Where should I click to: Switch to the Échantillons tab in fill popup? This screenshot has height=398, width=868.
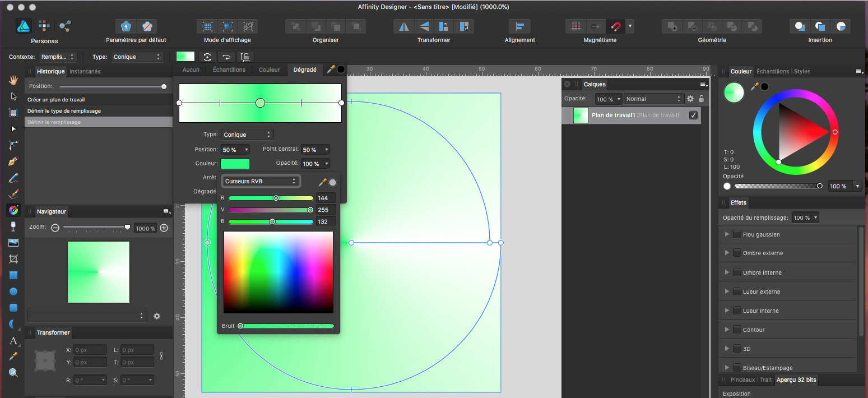click(229, 70)
